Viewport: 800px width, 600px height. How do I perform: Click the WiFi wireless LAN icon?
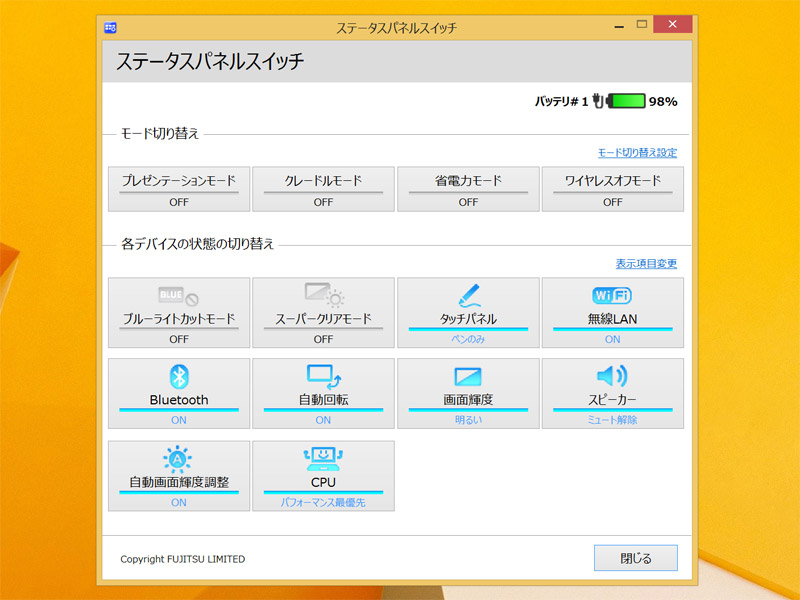pos(612,296)
